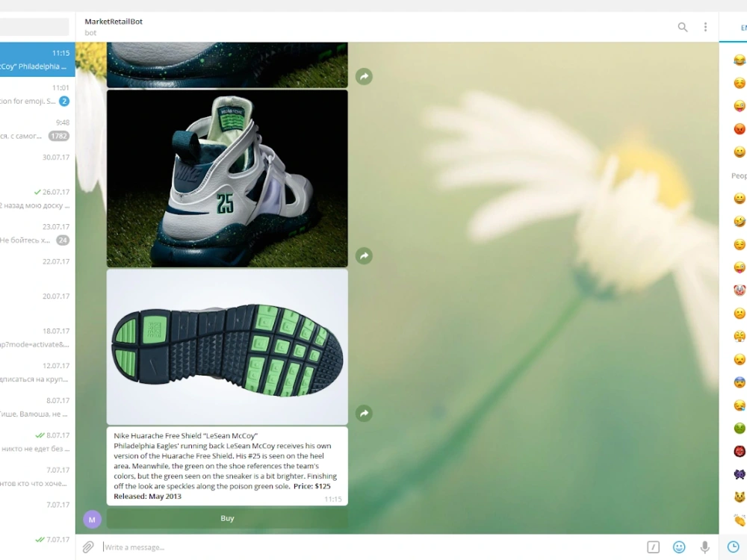Click the chat list search box

pos(34,27)
